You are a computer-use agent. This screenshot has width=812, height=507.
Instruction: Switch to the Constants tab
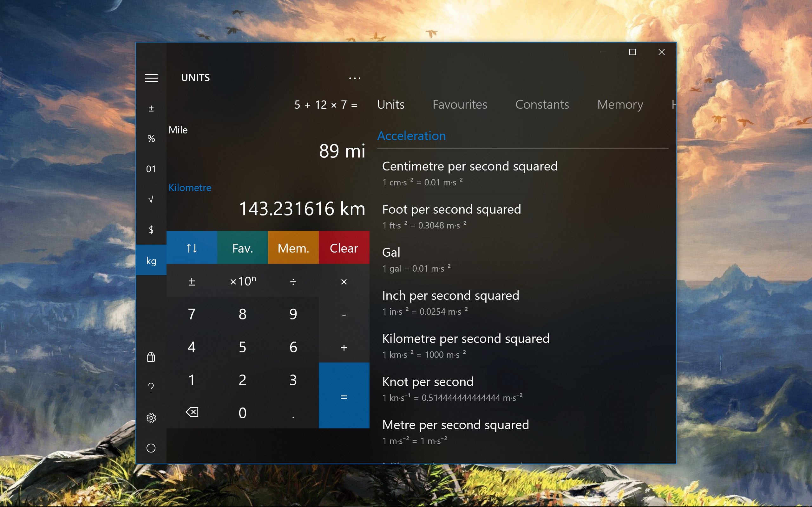click(x=542, y=104)
